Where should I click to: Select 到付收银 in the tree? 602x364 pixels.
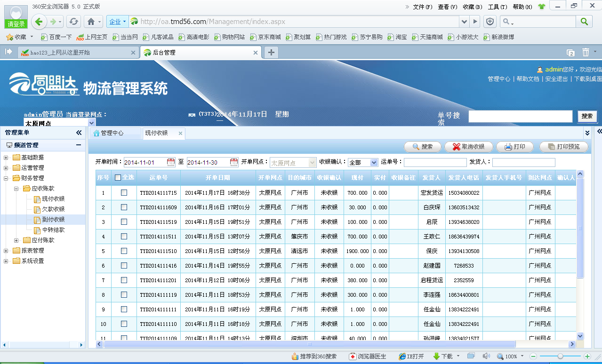coord(53,220)
